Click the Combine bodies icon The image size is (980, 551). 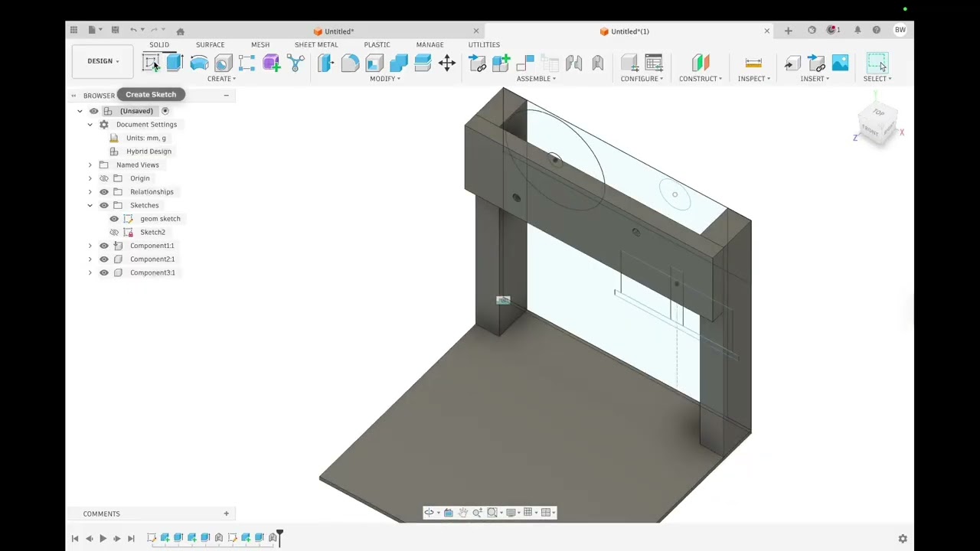(x=398, y=63)
